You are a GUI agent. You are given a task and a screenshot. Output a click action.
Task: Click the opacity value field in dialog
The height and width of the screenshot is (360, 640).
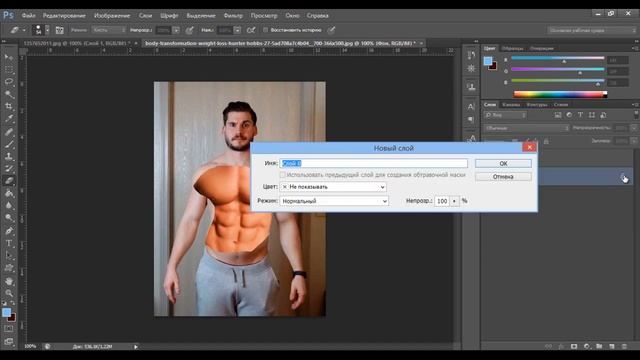[442, 201]
